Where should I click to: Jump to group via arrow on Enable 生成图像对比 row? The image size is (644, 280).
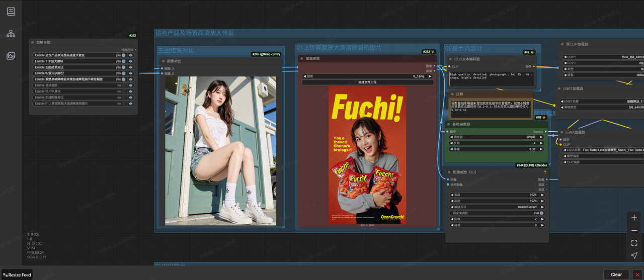[130, 98]
